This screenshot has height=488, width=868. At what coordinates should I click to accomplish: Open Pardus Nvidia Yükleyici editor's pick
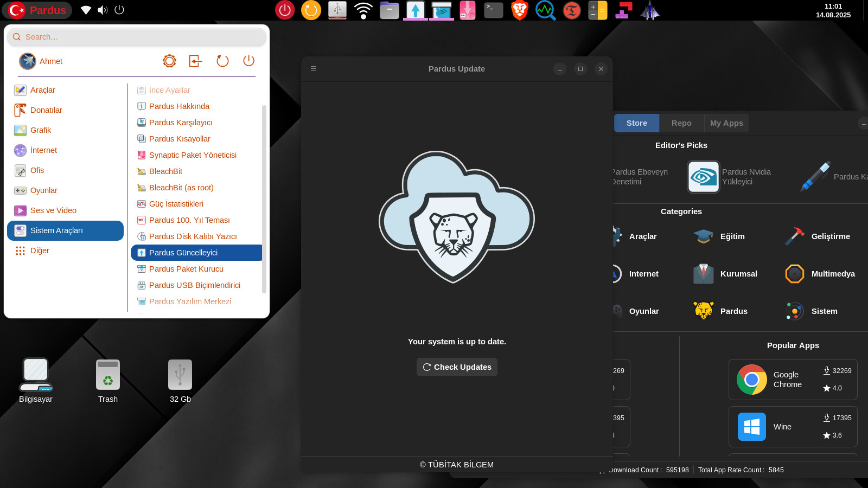pyautogui.click(x=730, y=177)
